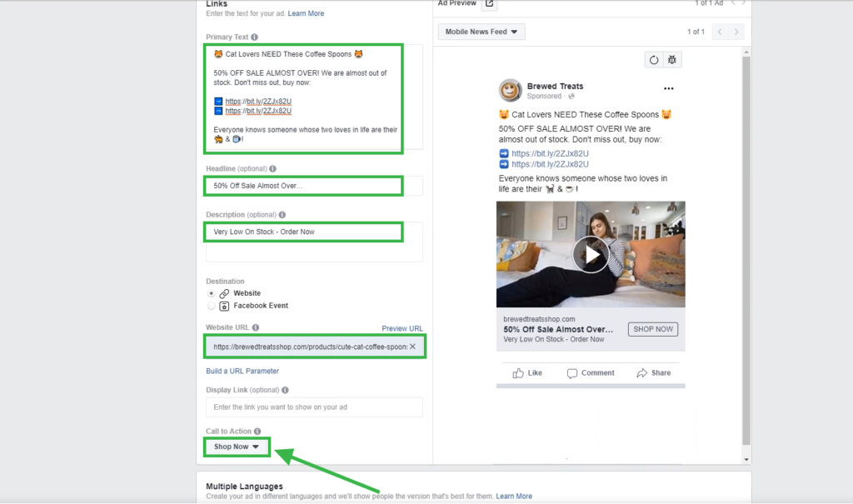Open the Description info tooltip icon
Viewport: 853px width, 504px height.
coord(282,215)
